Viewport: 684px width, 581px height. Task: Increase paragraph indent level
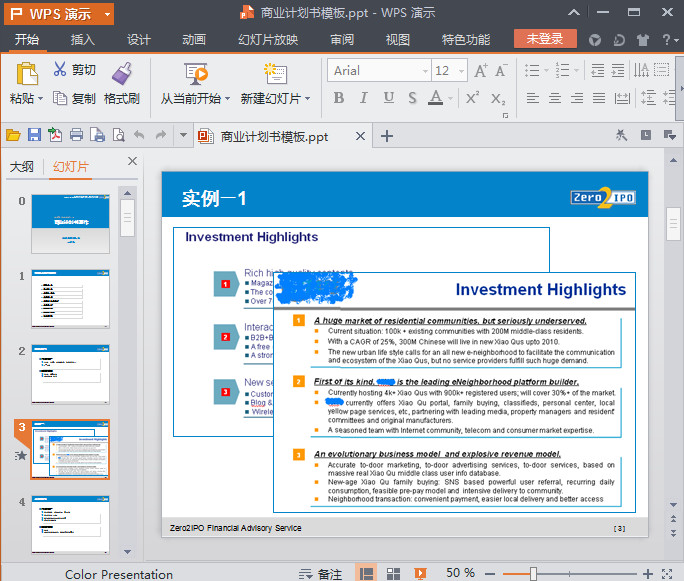coord(618,70)
